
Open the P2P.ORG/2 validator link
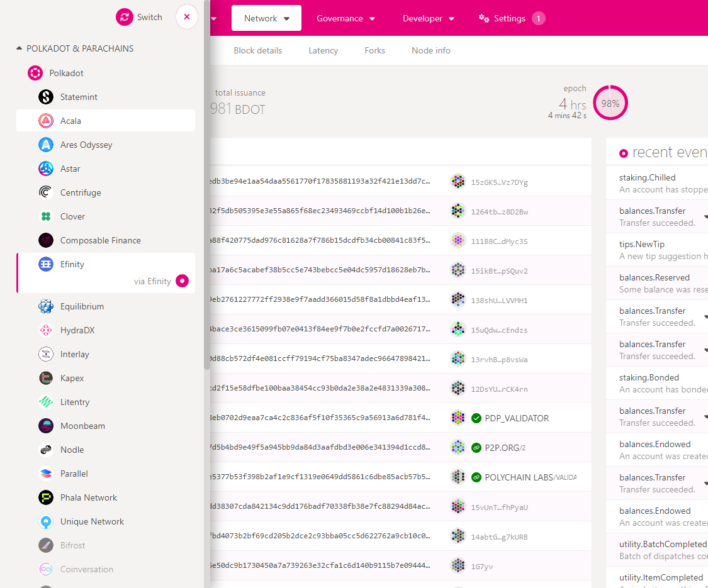coord(505,448)
